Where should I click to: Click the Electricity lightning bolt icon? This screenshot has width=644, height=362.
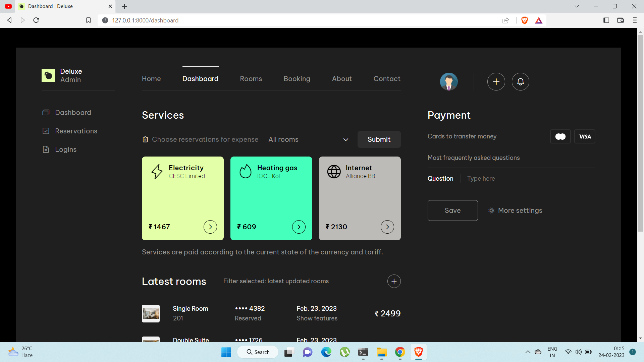157,171
